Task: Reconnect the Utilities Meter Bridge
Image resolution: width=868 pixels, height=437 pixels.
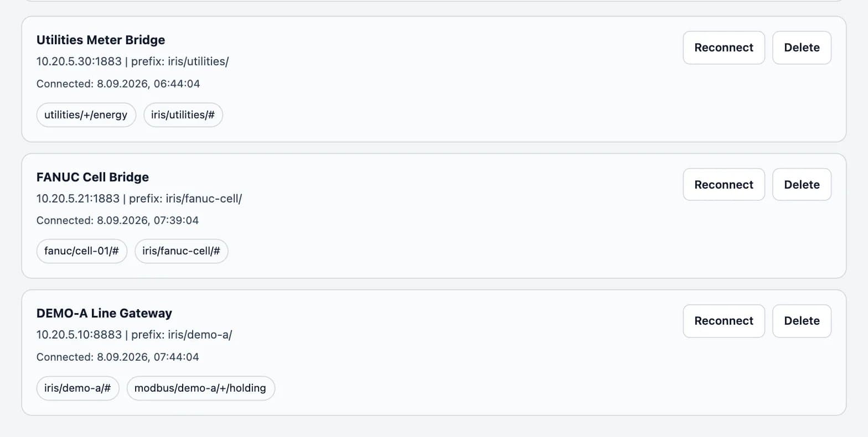Action: pos(724,48)
